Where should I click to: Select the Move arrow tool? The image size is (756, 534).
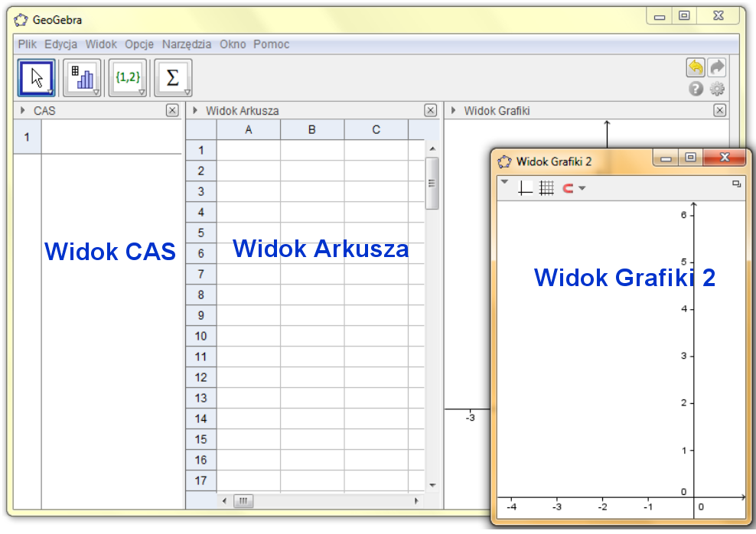37,77
